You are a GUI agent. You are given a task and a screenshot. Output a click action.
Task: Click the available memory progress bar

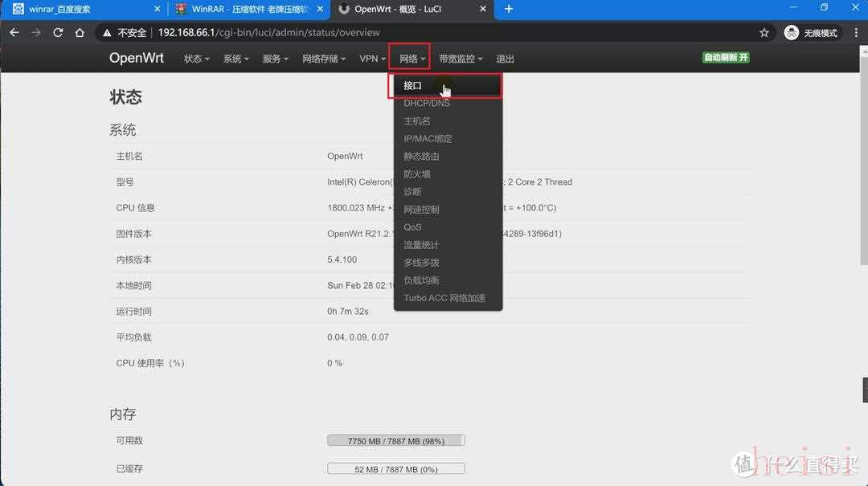pyautogui.click(x=395, y=441)
